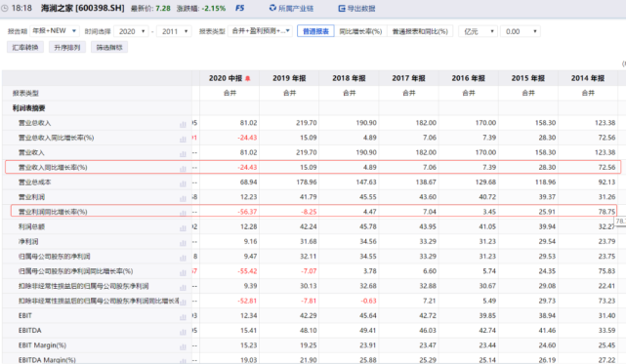
Task: Open chart icon for 营业收入同比增长率(%) row
Action: pos(183,168)
